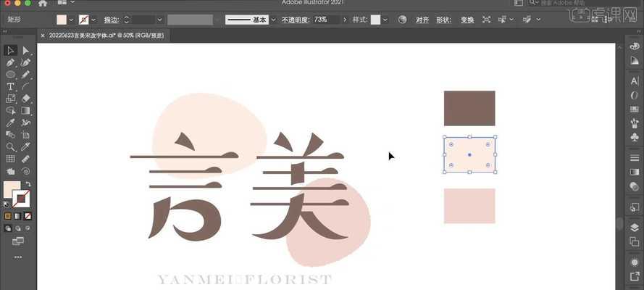Viewport: 644px width, 290px height.
Task: Enable Draw Inside mode
Action: tap(28, 228)
